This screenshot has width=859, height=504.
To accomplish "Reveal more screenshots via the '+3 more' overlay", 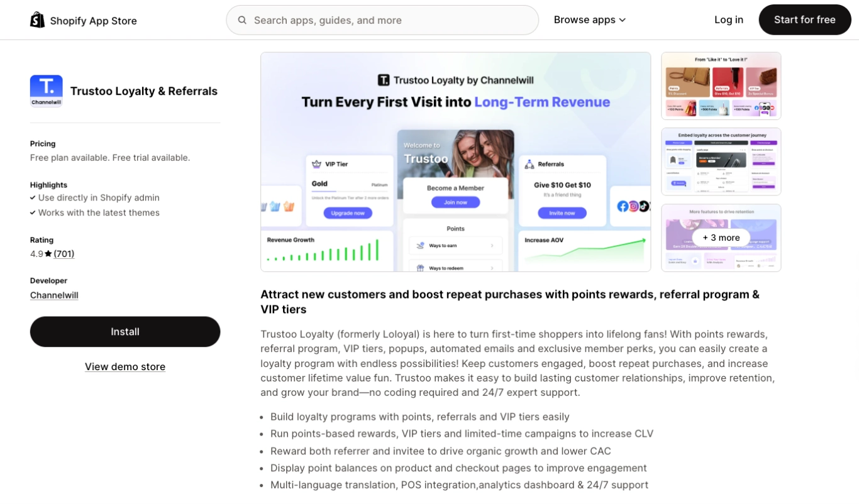I will (x=721, y=238).
